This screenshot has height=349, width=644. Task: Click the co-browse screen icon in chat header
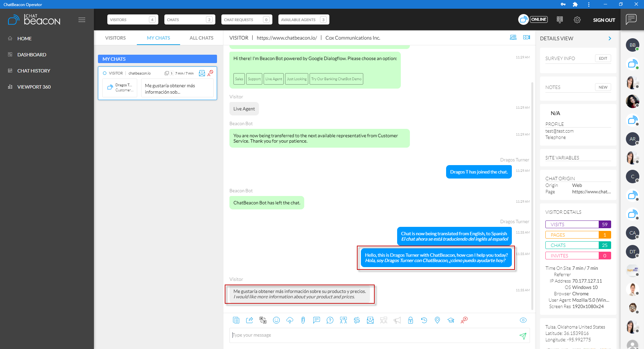(x=513, y=37)
